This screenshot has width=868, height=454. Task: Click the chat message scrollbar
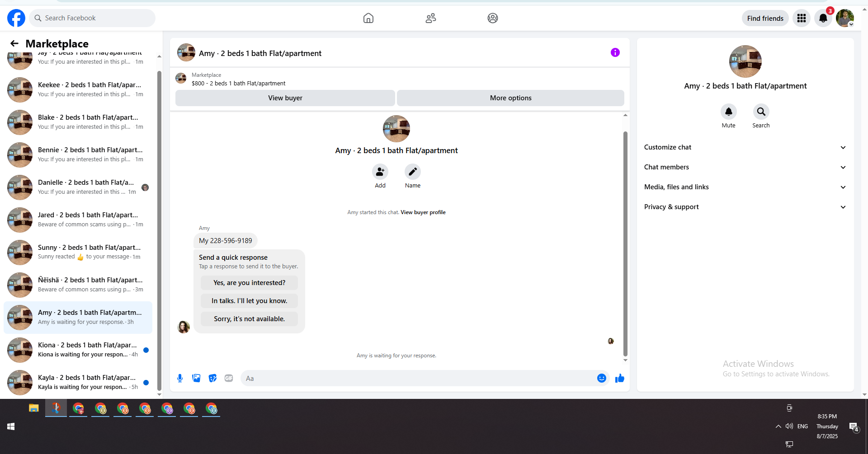click(625, 244)
